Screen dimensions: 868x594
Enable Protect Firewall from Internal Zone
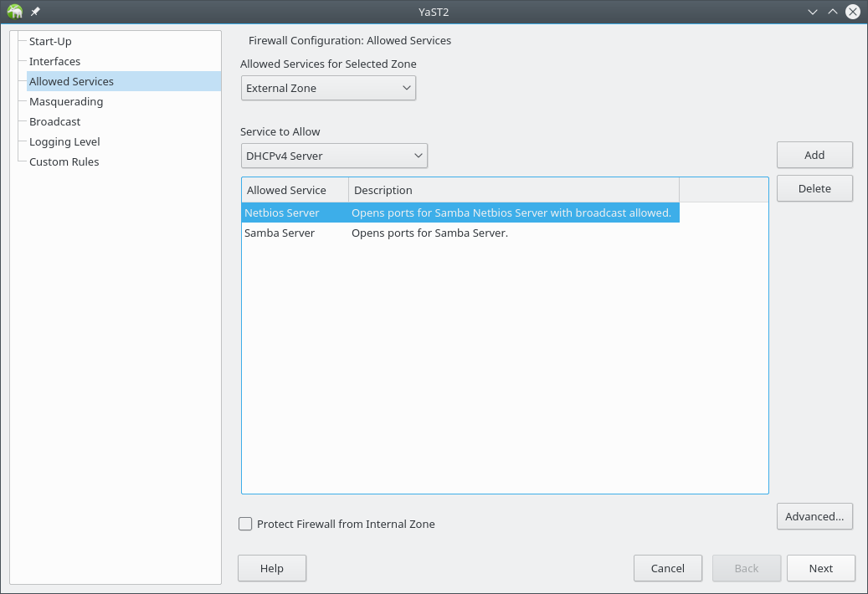point(245,524)
